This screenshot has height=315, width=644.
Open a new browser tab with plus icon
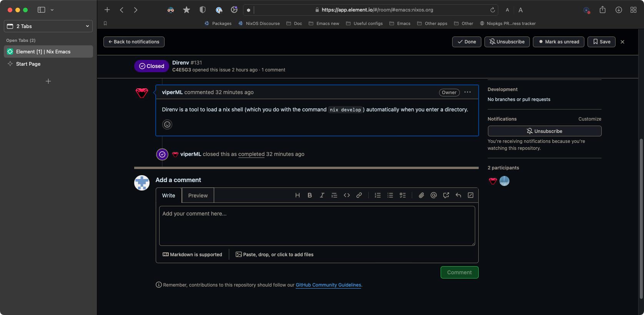107,10
